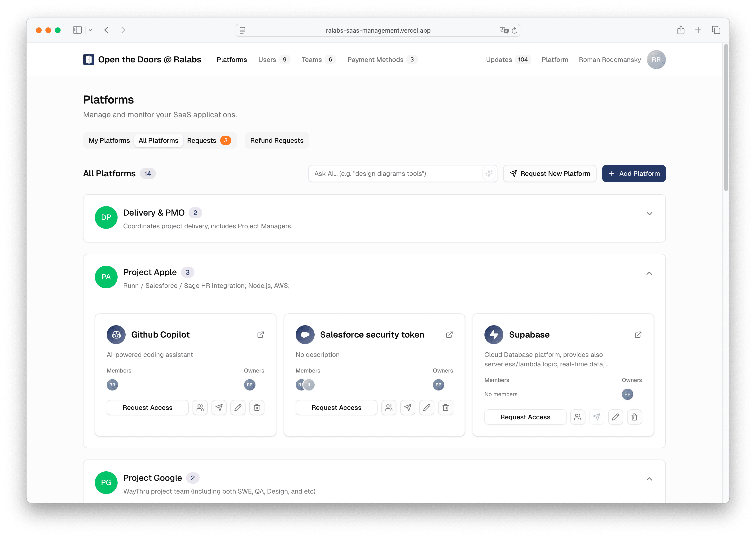Click the send invite icon on Salesforce security token
The width and height of the screenshot is (756, 538).
click(x=408, y=408)
